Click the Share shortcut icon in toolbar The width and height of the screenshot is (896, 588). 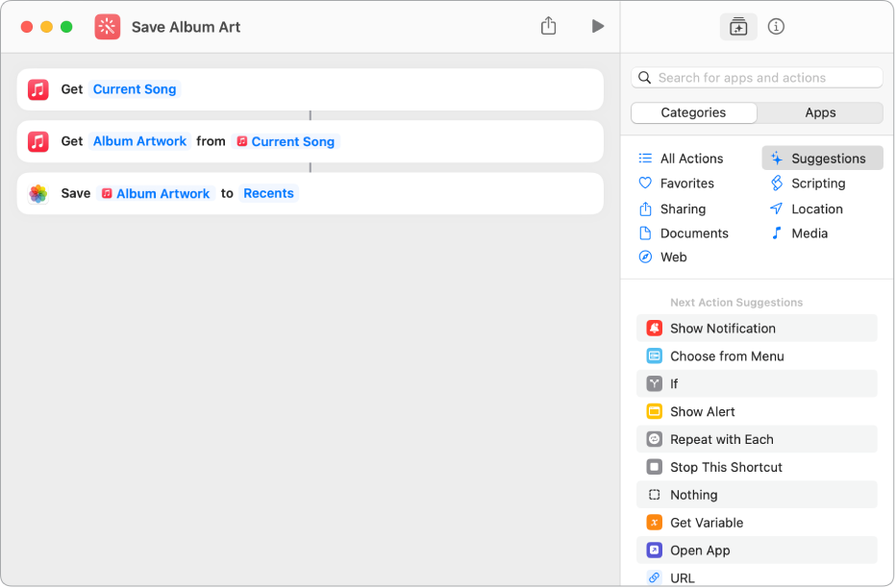coord(548,27)
